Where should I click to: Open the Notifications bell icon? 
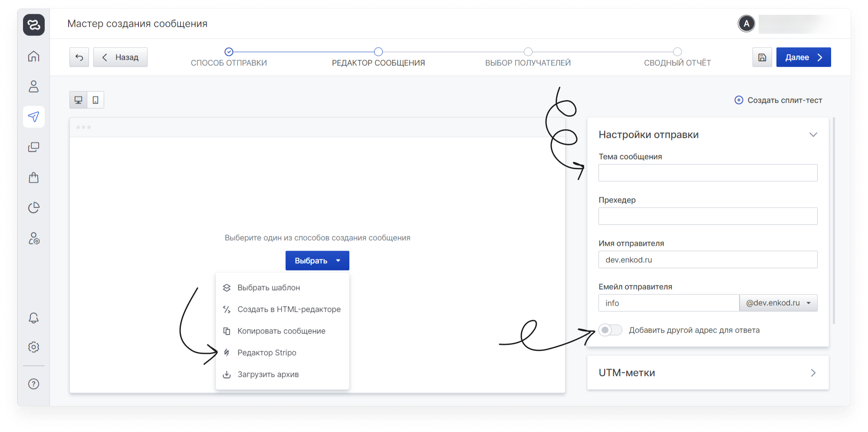click(34, 318)
